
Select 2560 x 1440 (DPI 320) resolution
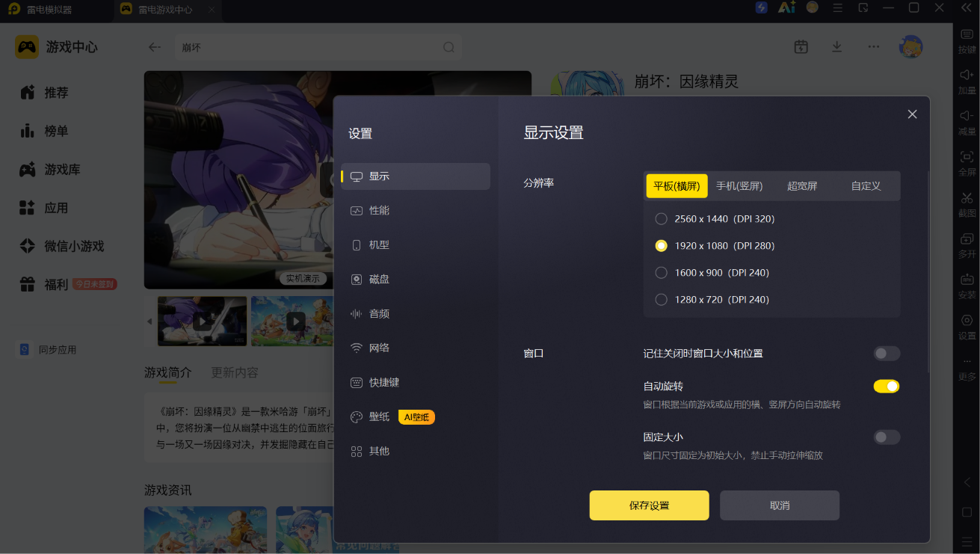(715, 219)
